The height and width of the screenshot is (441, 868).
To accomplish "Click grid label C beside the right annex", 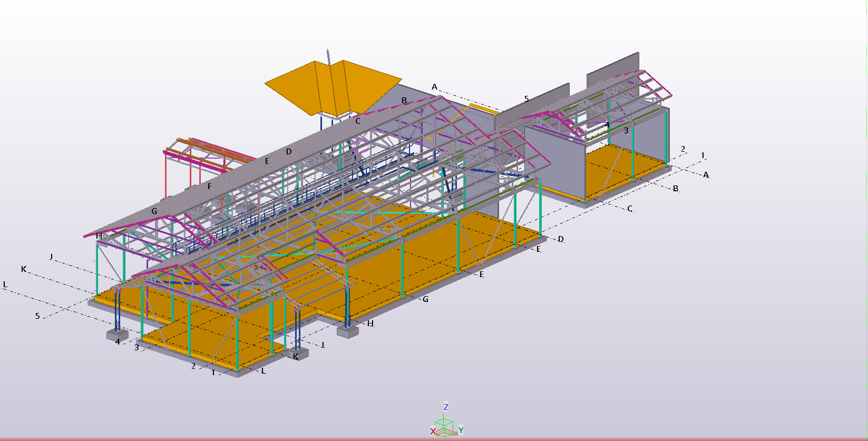I will pos(630,209).
